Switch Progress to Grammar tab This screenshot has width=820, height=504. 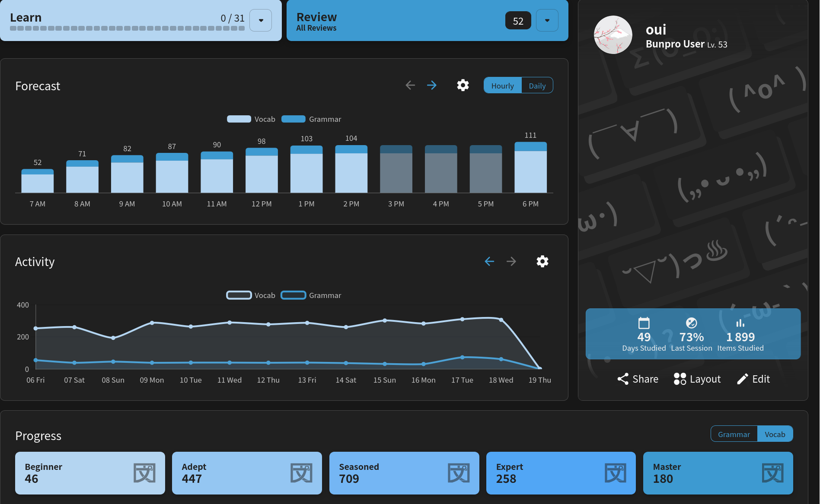734,434
